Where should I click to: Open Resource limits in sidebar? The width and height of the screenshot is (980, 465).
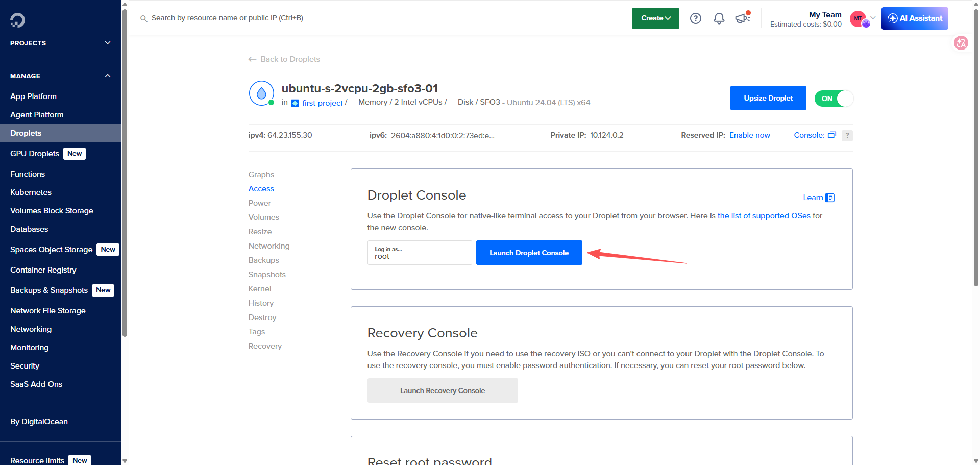pos(37,460)
